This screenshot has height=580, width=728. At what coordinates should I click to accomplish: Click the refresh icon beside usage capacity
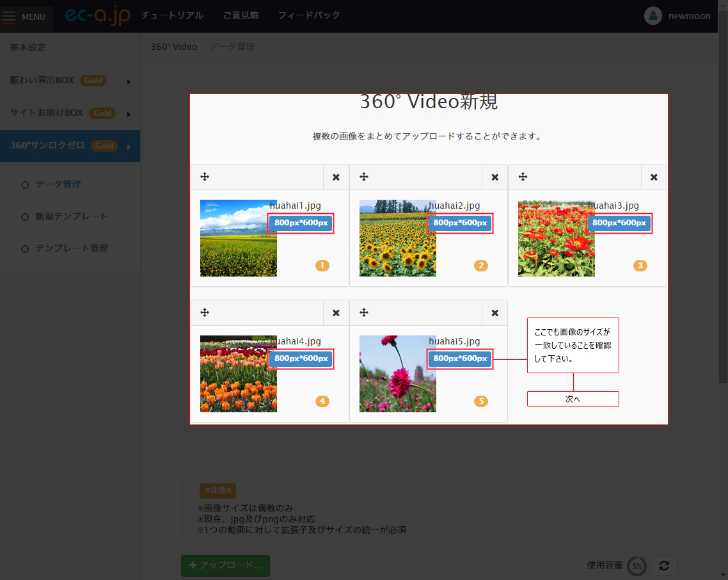(x=664, y=565)
